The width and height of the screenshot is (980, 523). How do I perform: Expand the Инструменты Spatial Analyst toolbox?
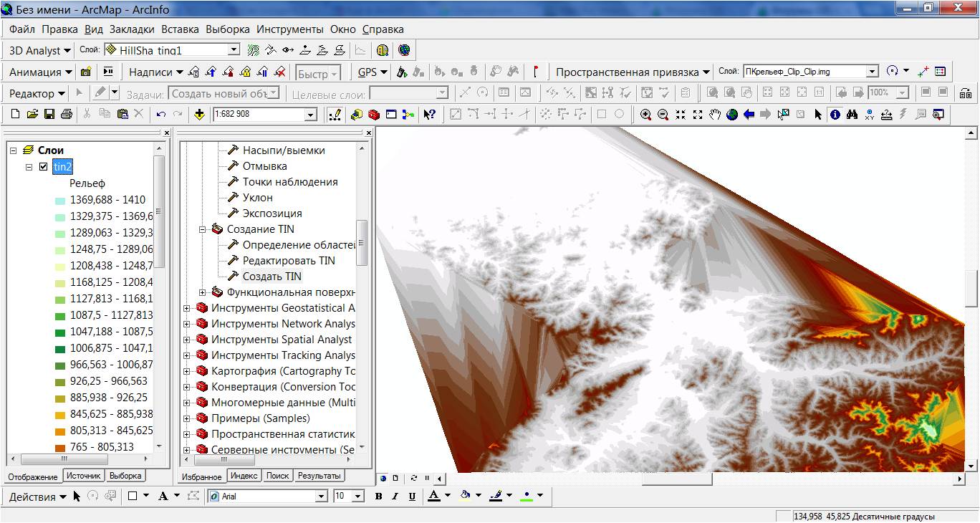click(187, 340)
